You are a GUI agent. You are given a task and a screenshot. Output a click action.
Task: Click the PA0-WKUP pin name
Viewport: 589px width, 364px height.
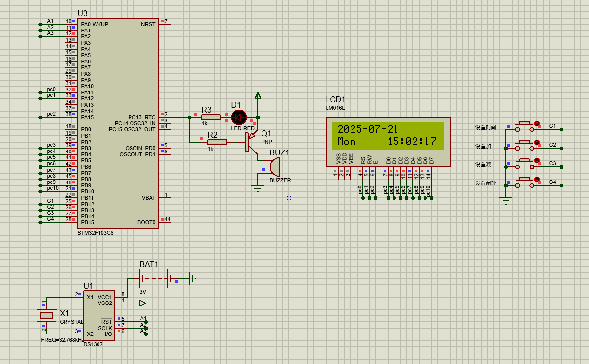(x=95, y=24)
